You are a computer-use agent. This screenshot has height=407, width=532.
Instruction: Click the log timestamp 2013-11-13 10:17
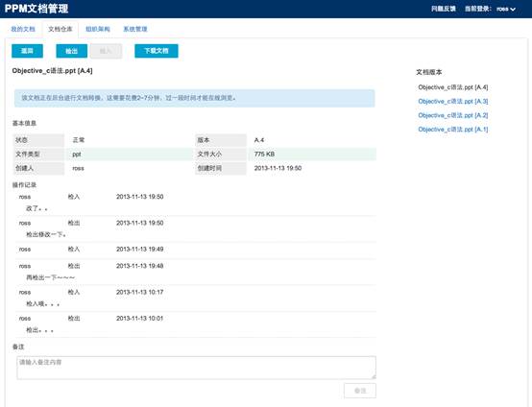point(140,292)
